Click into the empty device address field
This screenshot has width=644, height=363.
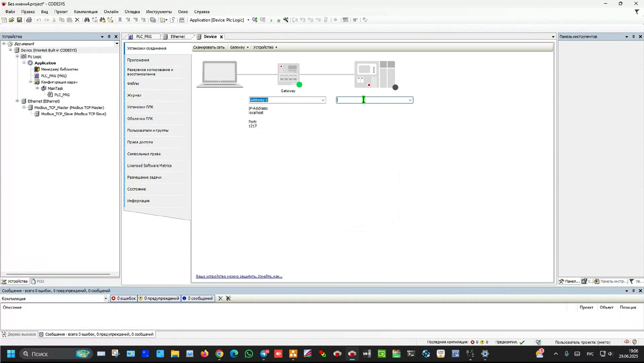(x=371, y=100)
